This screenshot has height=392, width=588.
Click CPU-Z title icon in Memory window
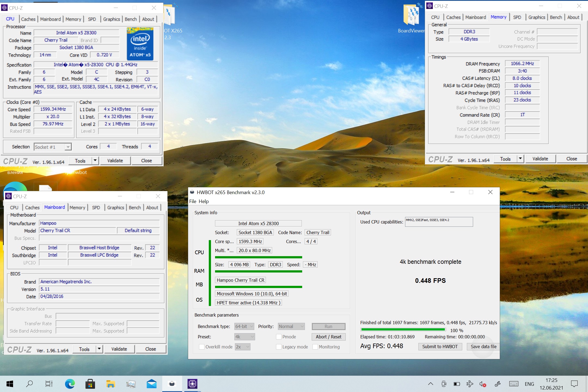(x=430, y=6)
